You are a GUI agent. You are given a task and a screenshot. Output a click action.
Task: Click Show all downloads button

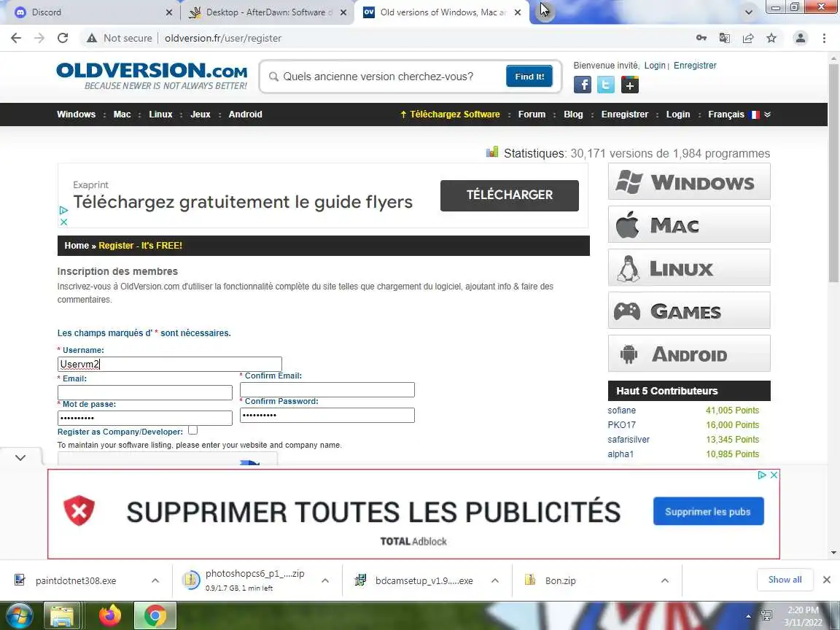[785, 580]
